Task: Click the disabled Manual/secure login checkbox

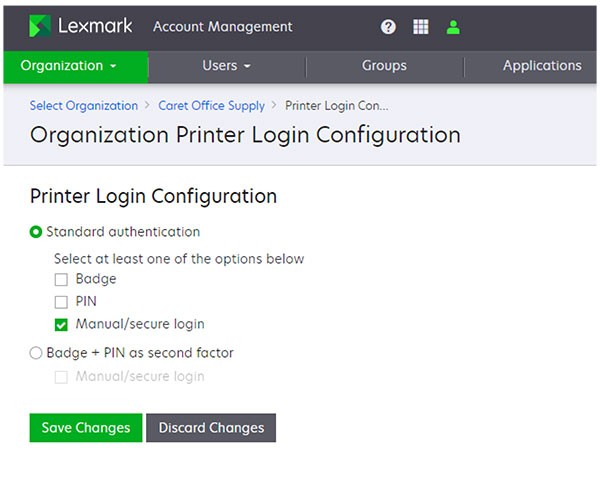Action: pos(61,377)
